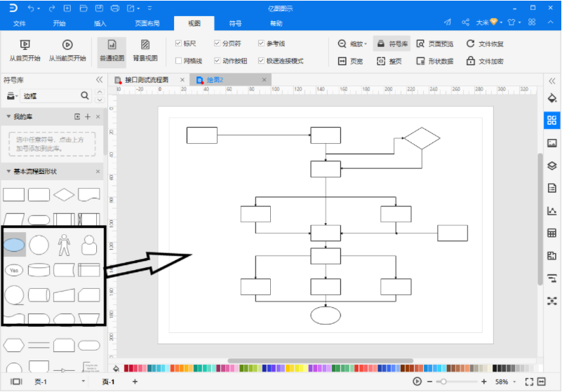The image size is (562, 392).
Task: Click the 文件加密 lock icon
Action: click(470, 61)
